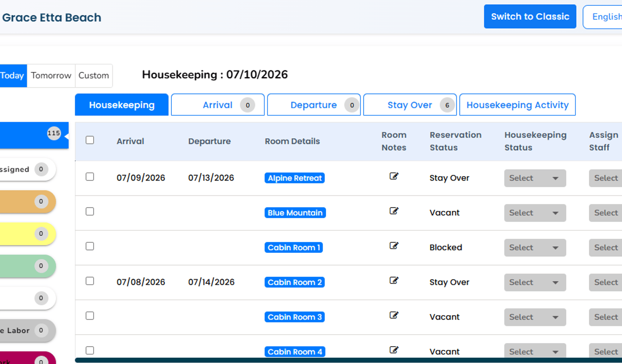Edit room notes for Cabin Room 2
The width and height of the screenshot is (622, 364).
point(394,280)
